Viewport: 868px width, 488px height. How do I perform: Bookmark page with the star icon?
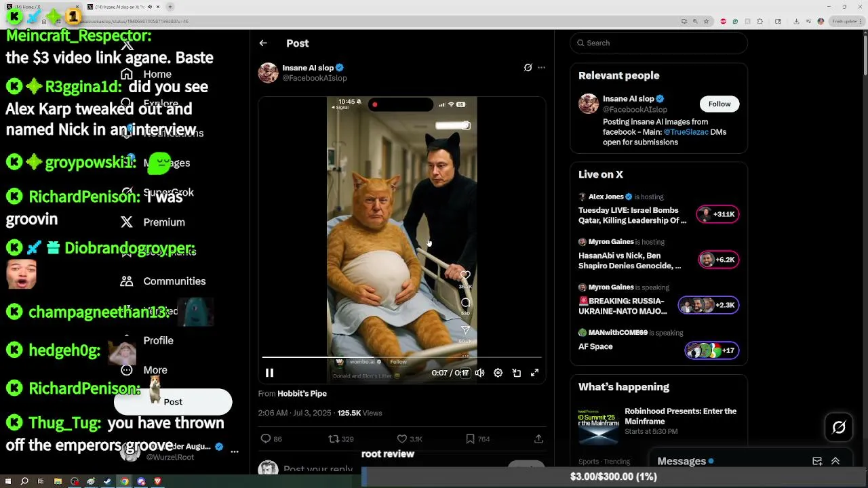pyautogui.click(x=706, y=21)
